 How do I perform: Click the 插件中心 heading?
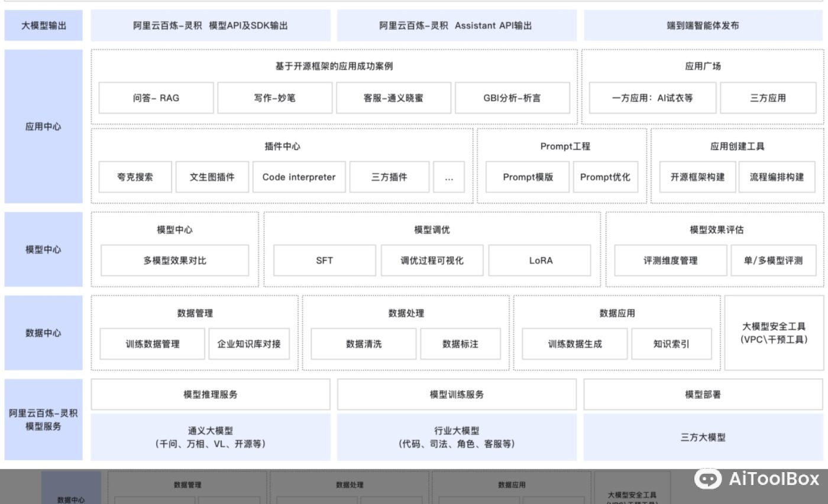[283, 146]
